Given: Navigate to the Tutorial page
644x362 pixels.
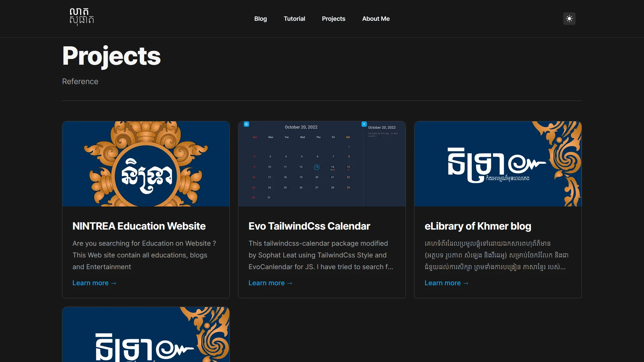Looking at the screenshot, I should pyautogui.click(x=294, y=18).
